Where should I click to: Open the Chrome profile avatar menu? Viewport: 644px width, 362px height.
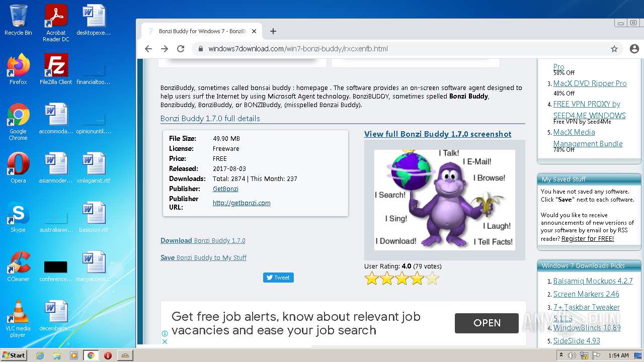pos(634,49)
